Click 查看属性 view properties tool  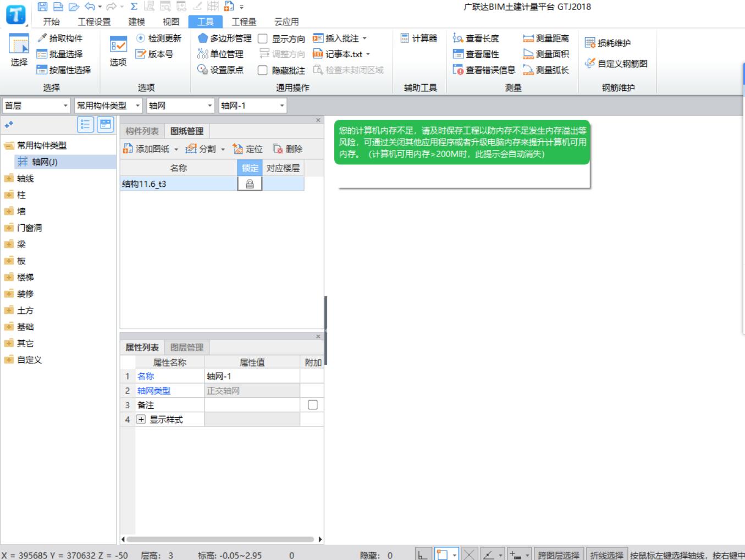click(476, 54)
